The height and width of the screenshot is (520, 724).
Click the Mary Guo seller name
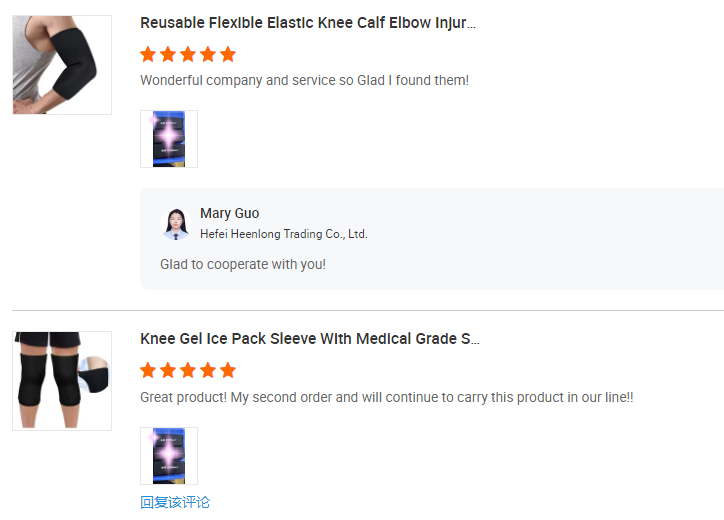click(x=229, y=213)
